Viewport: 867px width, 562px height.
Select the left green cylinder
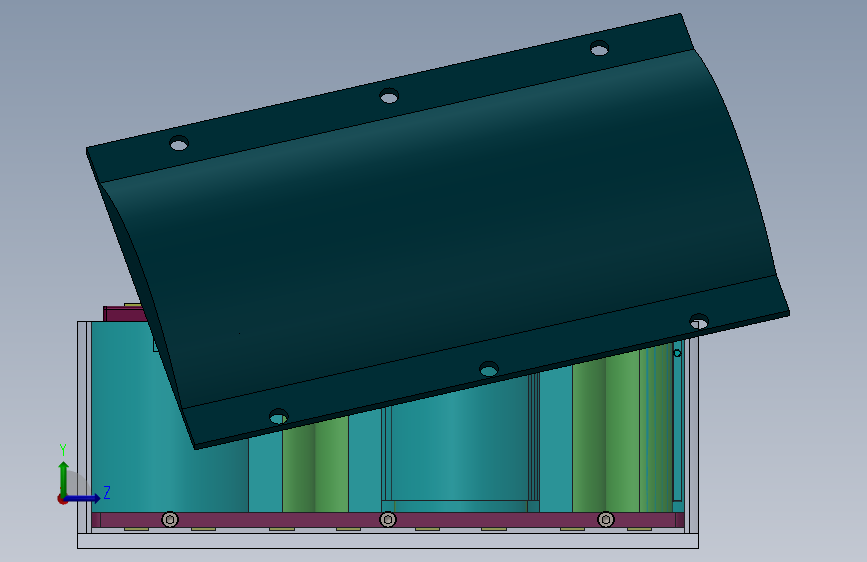coord(315,465)
